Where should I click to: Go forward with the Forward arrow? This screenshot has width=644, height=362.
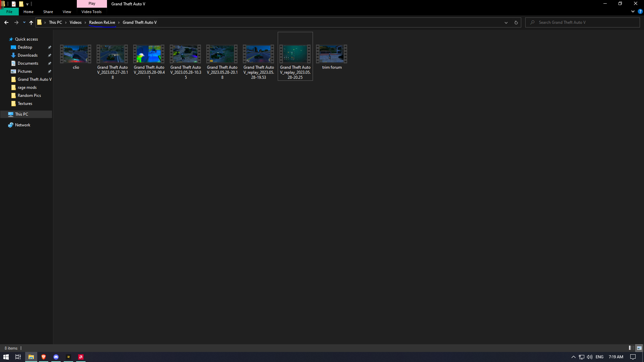(x=16, y=22)
